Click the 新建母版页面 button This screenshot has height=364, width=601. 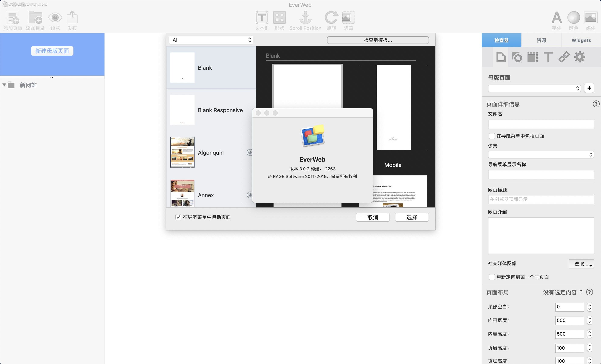pos(52,51)
